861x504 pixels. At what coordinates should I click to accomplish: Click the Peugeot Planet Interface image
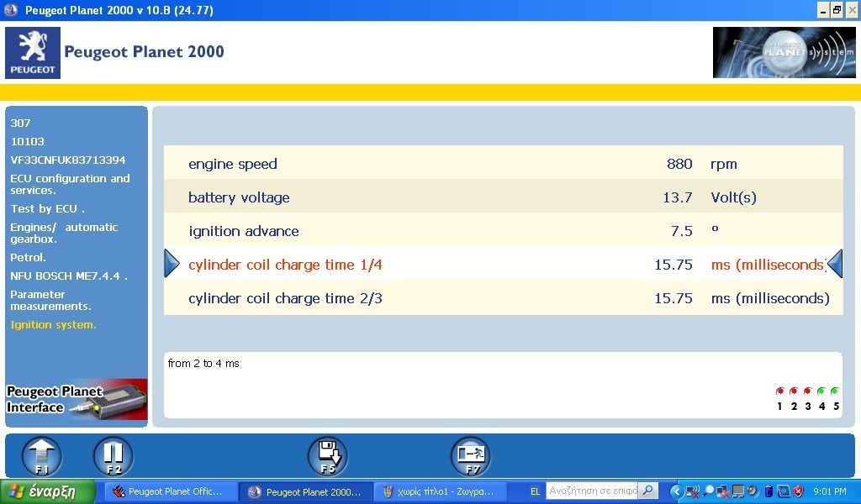coord(77,401)
